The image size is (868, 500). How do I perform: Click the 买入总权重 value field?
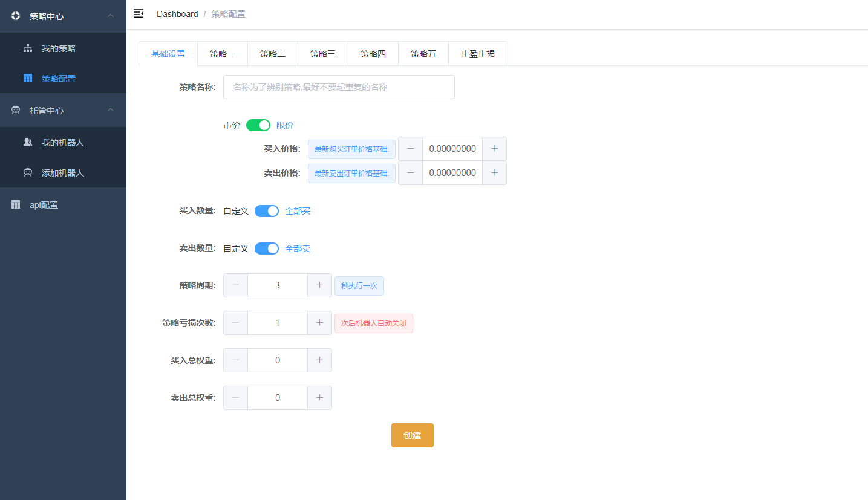point(278,360)
